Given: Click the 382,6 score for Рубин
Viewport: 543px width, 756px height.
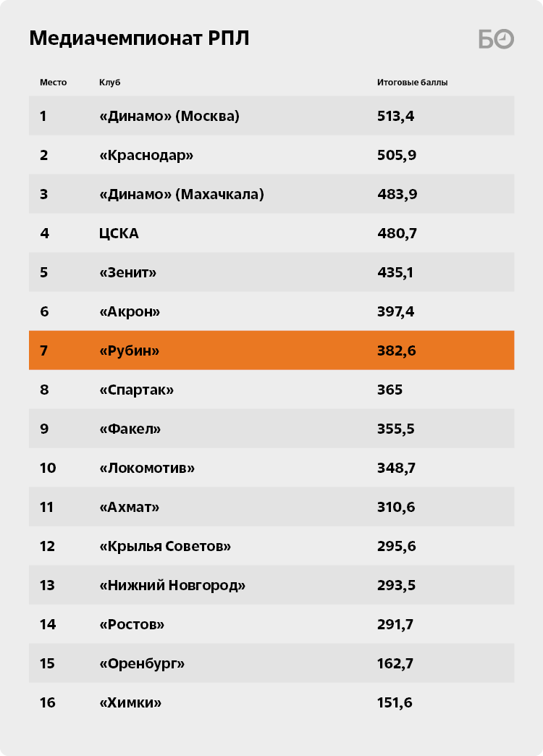Looking at the screenshot, I should point(397,350).
